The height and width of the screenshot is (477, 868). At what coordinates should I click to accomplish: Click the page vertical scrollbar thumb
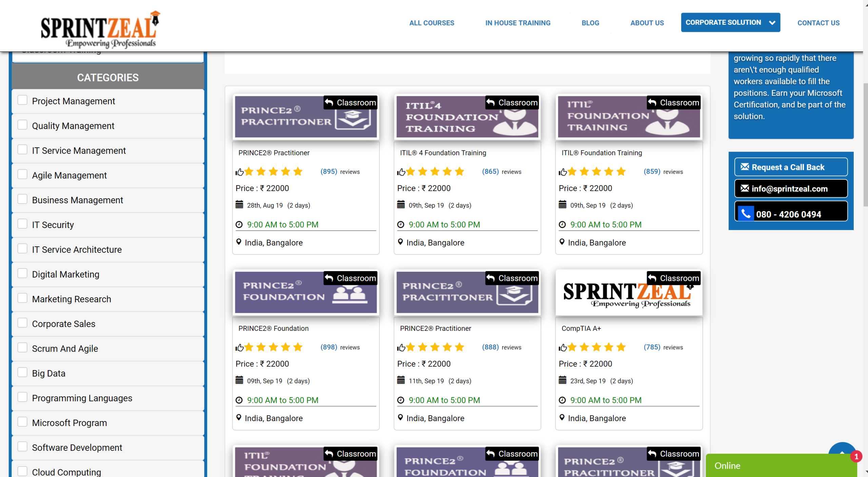(x=865, y=144)
